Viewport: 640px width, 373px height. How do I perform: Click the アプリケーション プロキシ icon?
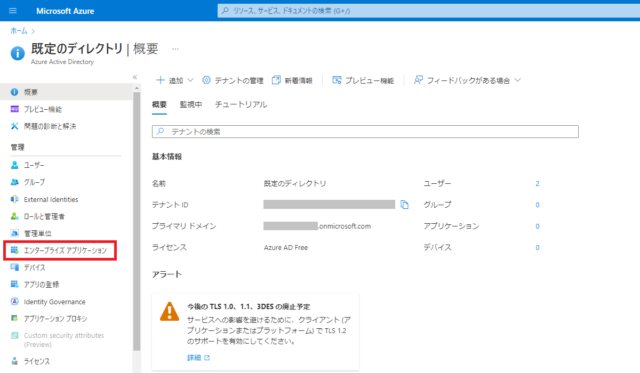tap(14, 318)
